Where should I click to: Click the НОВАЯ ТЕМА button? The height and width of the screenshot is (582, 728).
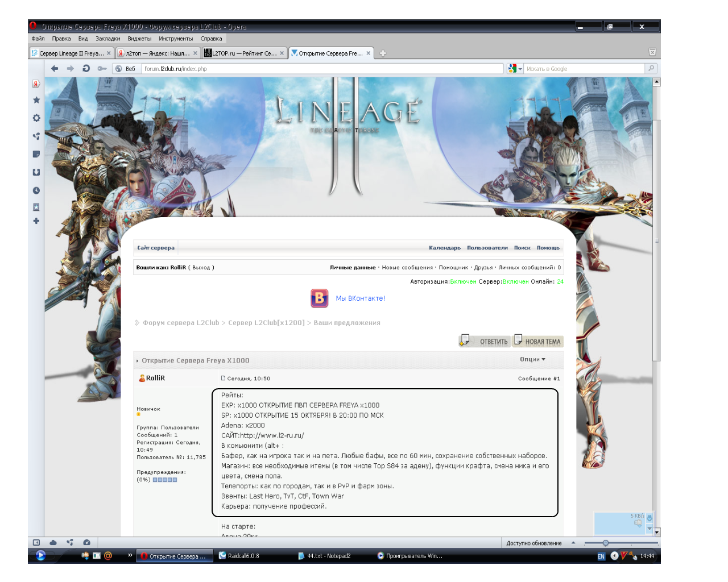pos(537,340)
